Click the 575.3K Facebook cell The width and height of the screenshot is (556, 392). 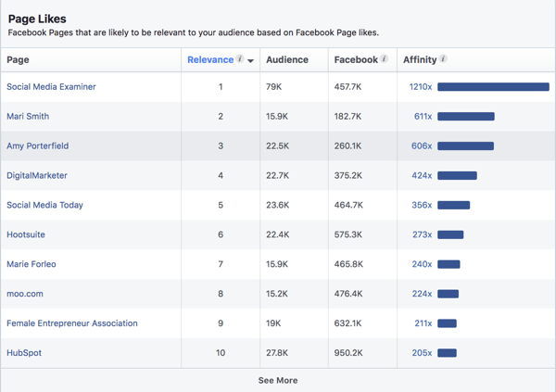click(348, 234)
